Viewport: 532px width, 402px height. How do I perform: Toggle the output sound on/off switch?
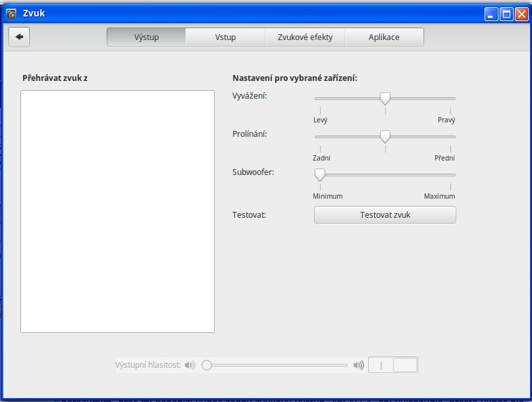point(393,365)
